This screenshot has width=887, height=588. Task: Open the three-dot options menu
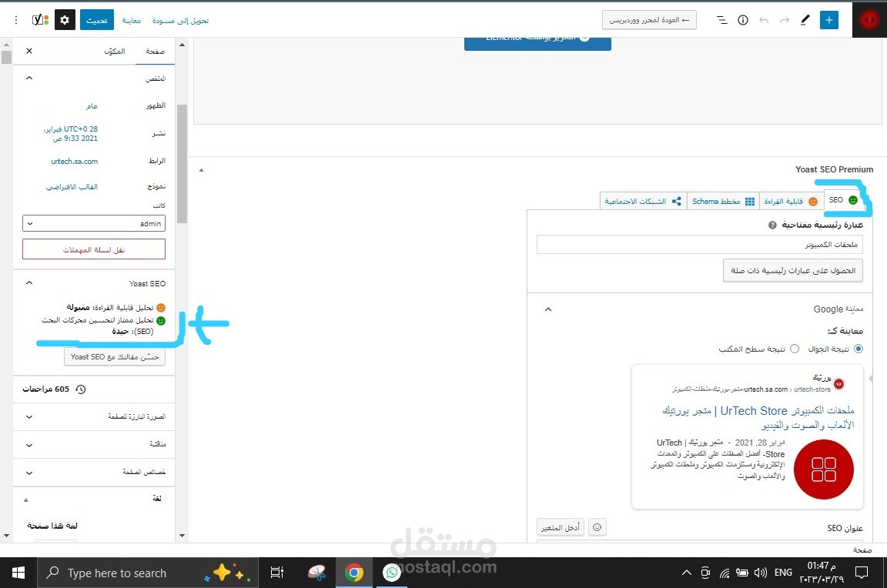tap(16, 20)
